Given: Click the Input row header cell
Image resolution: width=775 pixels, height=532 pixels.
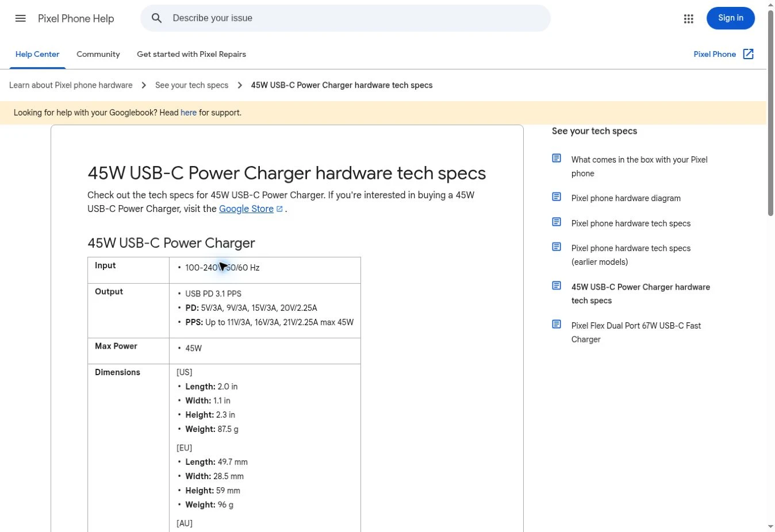Looking at the screenshot, I should pos(128,270).
